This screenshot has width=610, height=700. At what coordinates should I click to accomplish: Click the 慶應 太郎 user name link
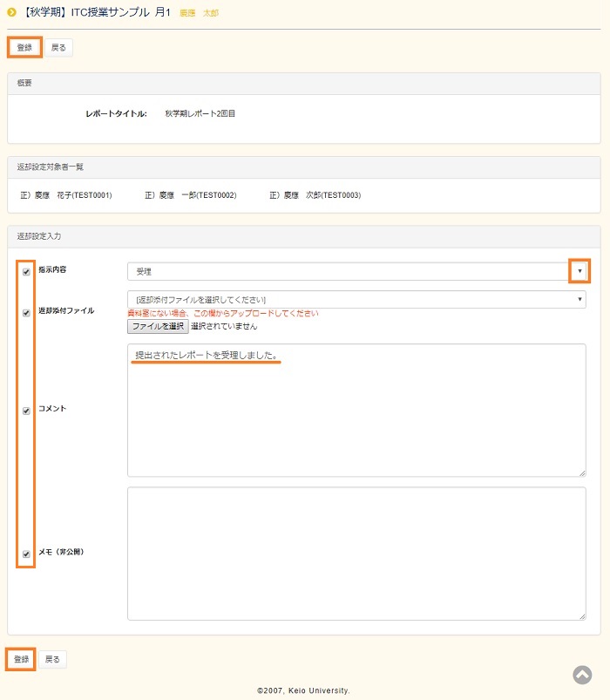(199, 14)
